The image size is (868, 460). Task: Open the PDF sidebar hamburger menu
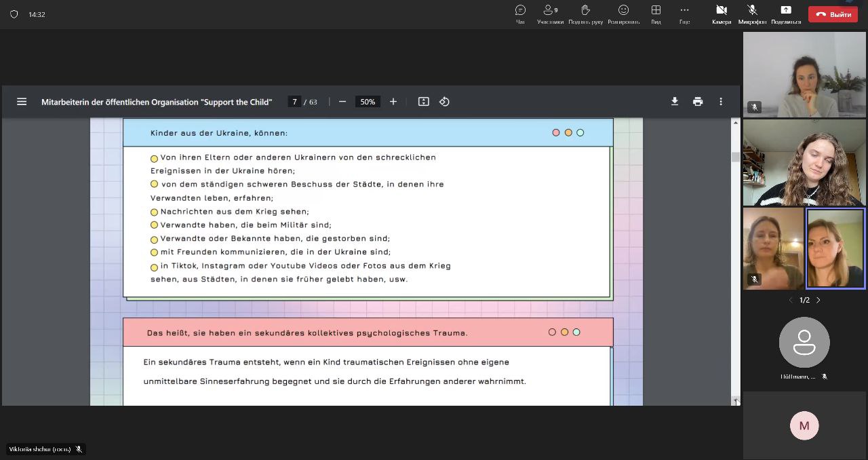click(22, 102)
